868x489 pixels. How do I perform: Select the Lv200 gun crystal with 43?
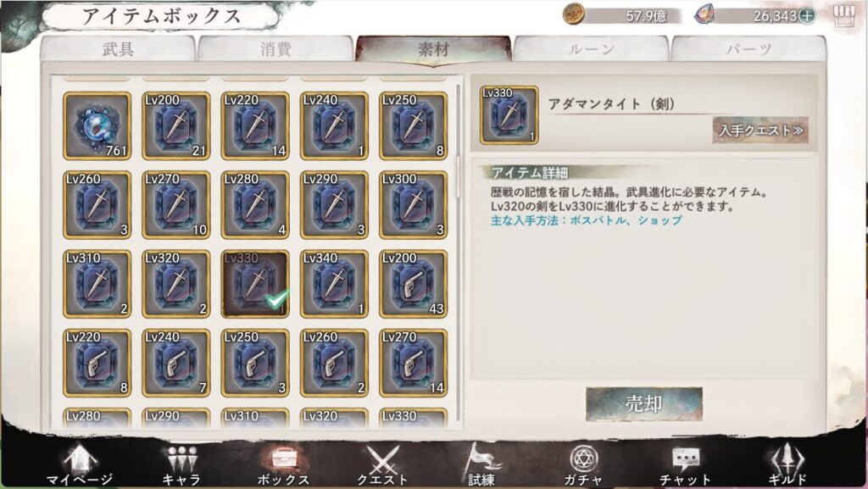click(413, 284)
